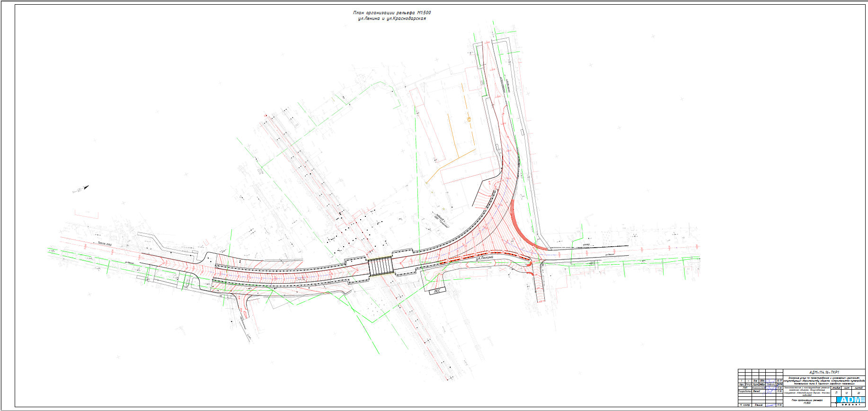Click the "Н. контр." role cell
868x411 pixels.
745,405
